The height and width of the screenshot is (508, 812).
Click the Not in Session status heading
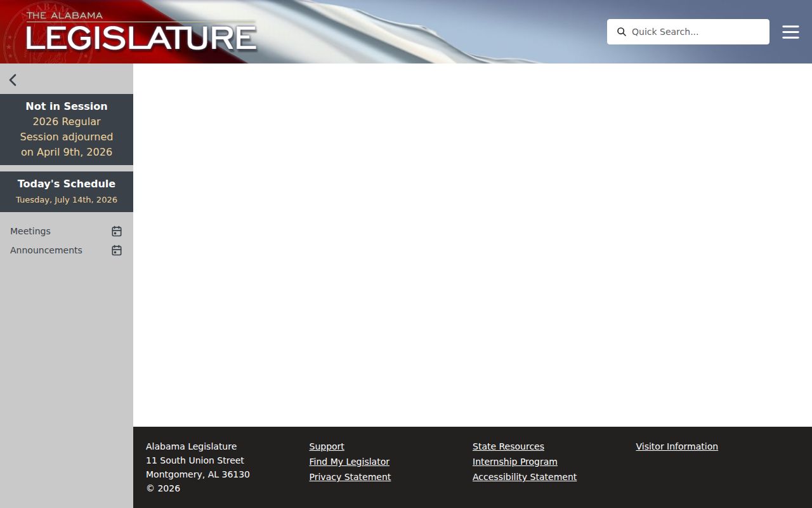67,106
